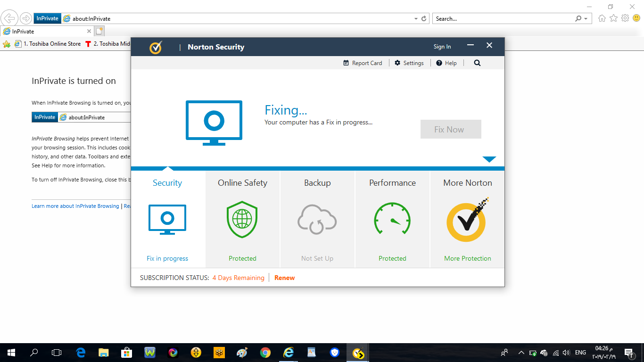Viewport: 644px width, 362px height.
Task: Select the Online Safety tab heading
Action: (x=242, y=183)
